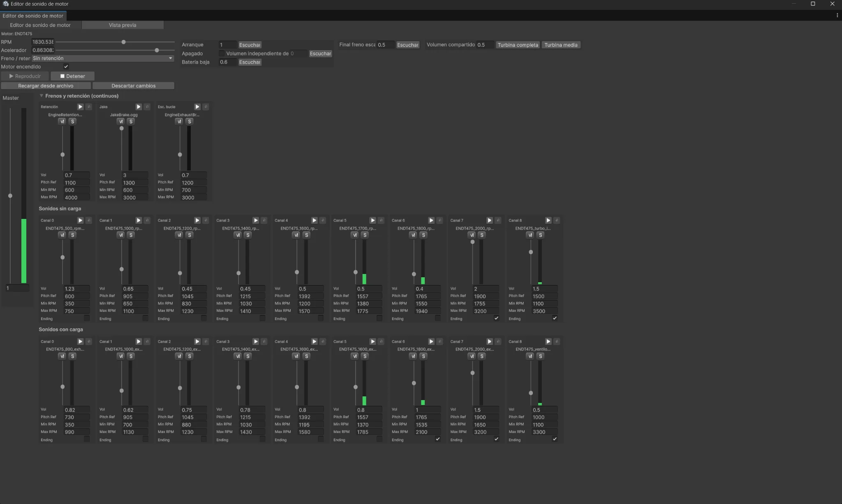Revert the Jake channel settings icon
Image resolution: width=842 pixels, height=504 pixels.
tap(147, 107)
